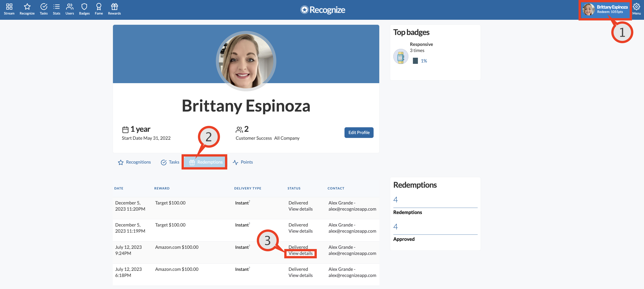Click the Responsive badge title

click(x=421, y=44)
